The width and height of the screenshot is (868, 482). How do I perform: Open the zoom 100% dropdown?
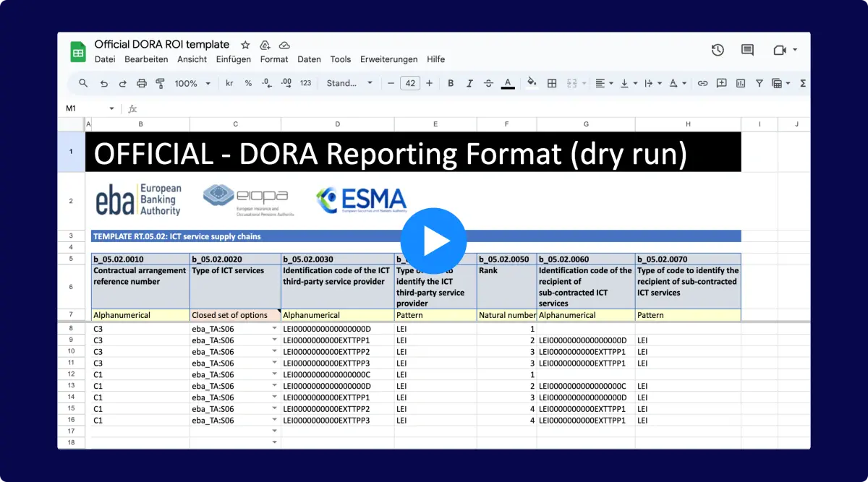click(x=192, y=83)
